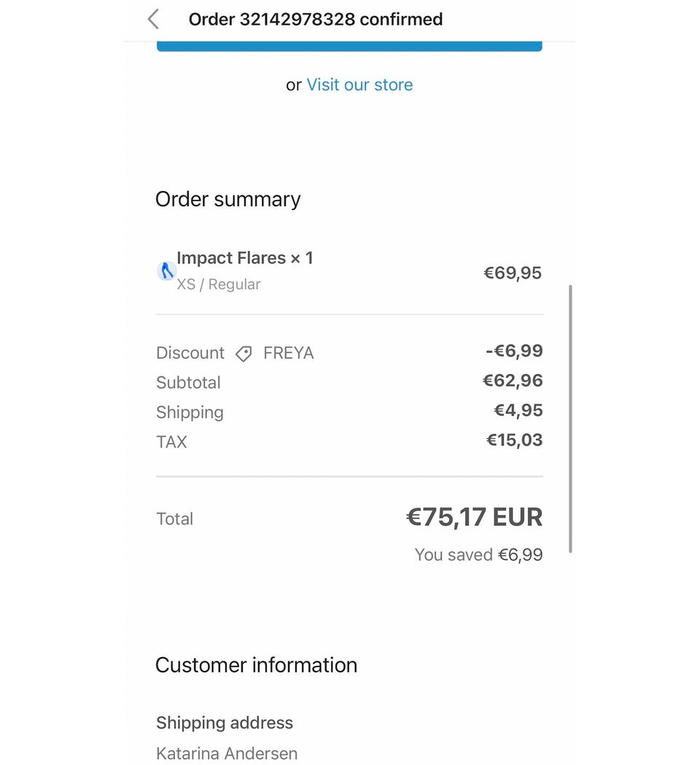Click the €75,17 EUR total amount
Image resolution: width=700 pixels, height=765 pixels.
coord(474,517)
